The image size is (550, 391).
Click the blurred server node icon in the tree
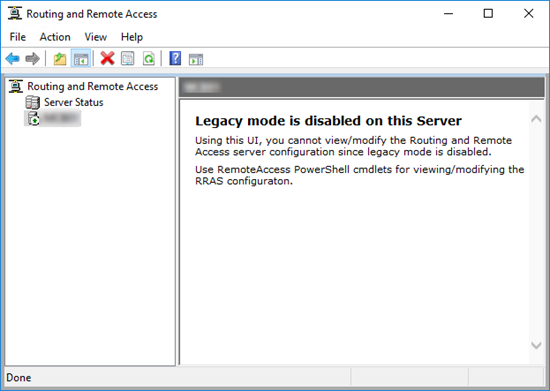33,119
